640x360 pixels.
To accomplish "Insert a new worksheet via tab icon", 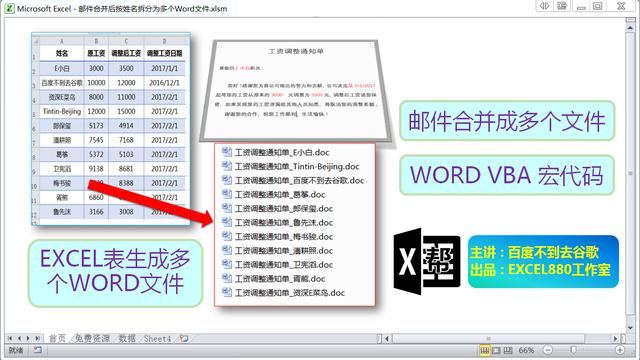I will [184, 338].
